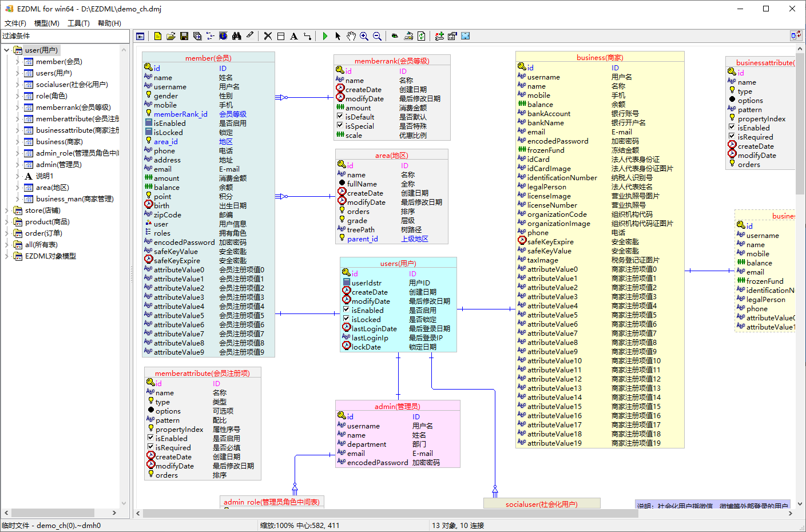Click the save-all stacked windows icon
This screenshot has height=532, width=806.
(x=197, y=36)
